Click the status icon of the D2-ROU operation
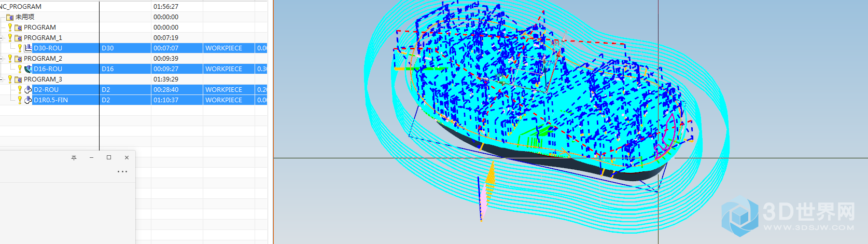Screen dimensions: 868x244 click(x=20, y=89)
